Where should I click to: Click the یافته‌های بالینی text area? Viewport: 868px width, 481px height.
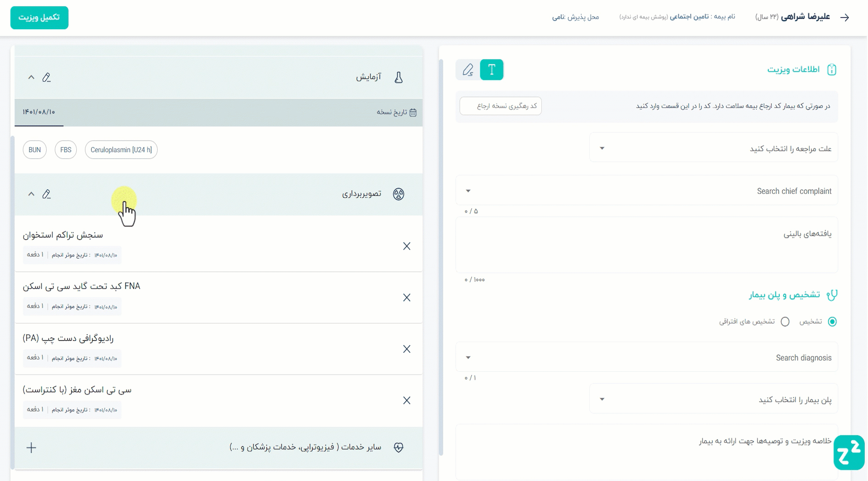point(647,245)
